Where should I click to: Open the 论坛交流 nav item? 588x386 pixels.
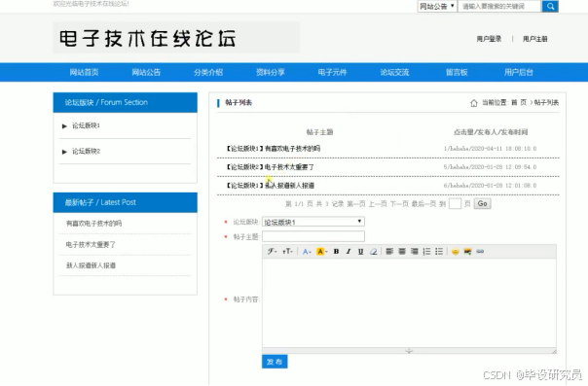coord(394,72)
